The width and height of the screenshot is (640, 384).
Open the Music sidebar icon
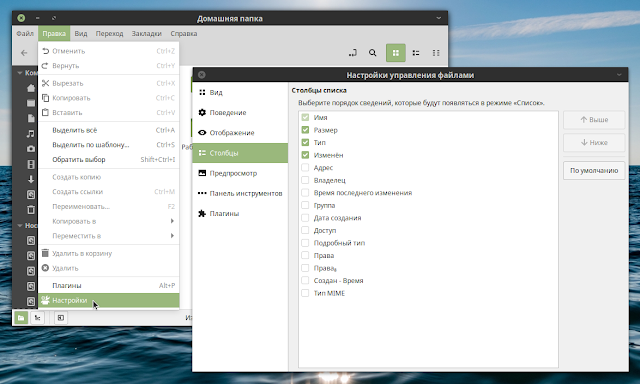[31, 133]
